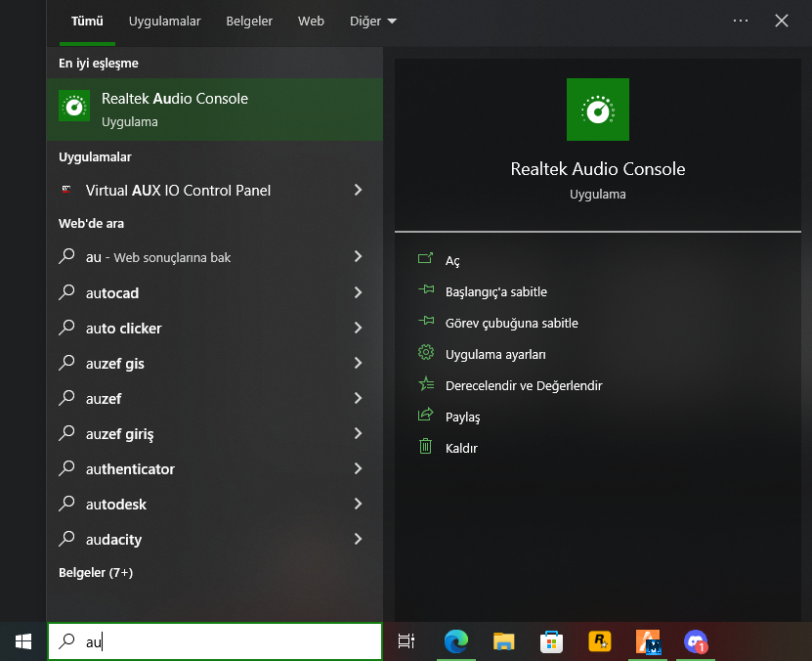Close the search panel with X

(782, 21)
